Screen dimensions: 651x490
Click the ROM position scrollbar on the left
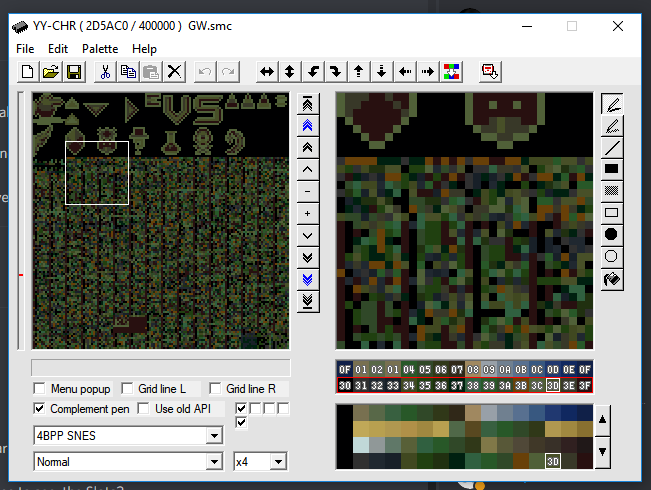tap(21, 220)
